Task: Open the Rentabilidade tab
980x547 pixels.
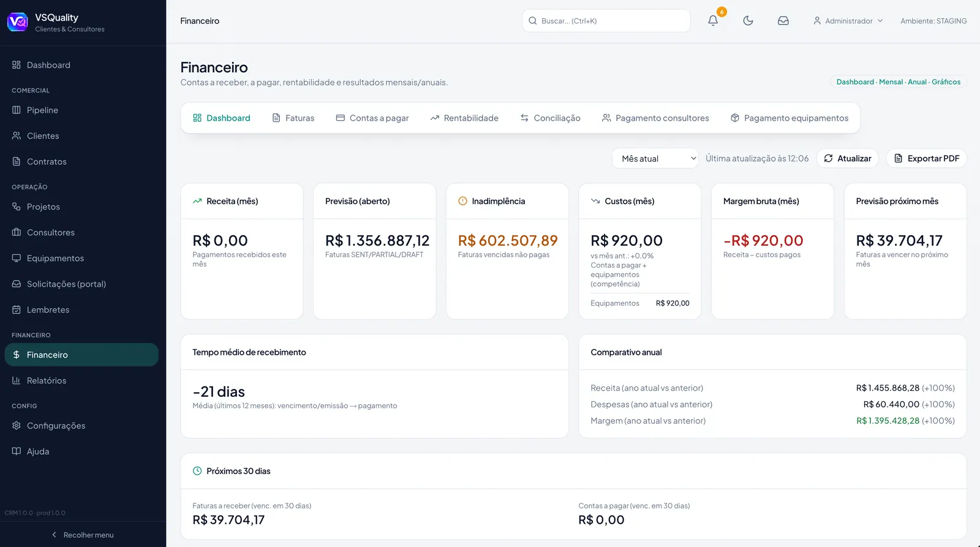Action: pyautogui.click(x=464, y=118)
